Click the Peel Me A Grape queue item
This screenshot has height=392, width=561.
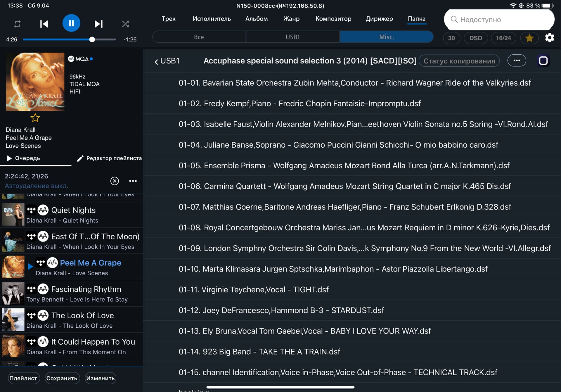pos(72,267)
